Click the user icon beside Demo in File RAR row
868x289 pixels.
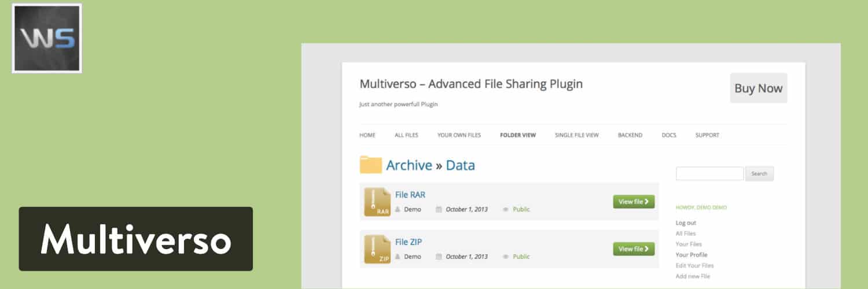(x=398, y=209)
